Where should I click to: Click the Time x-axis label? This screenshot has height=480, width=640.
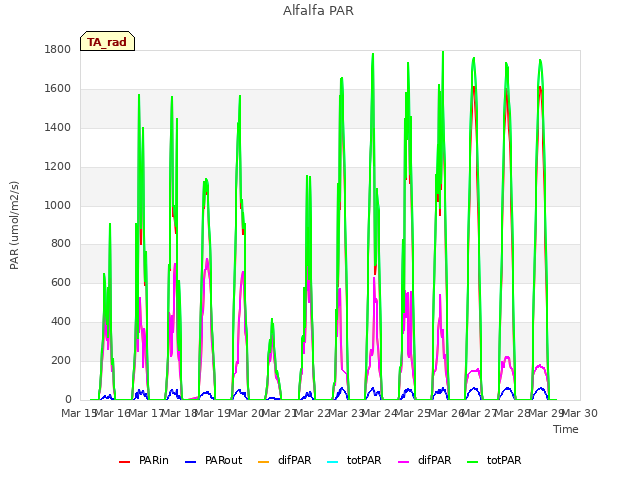pos(566,429)
